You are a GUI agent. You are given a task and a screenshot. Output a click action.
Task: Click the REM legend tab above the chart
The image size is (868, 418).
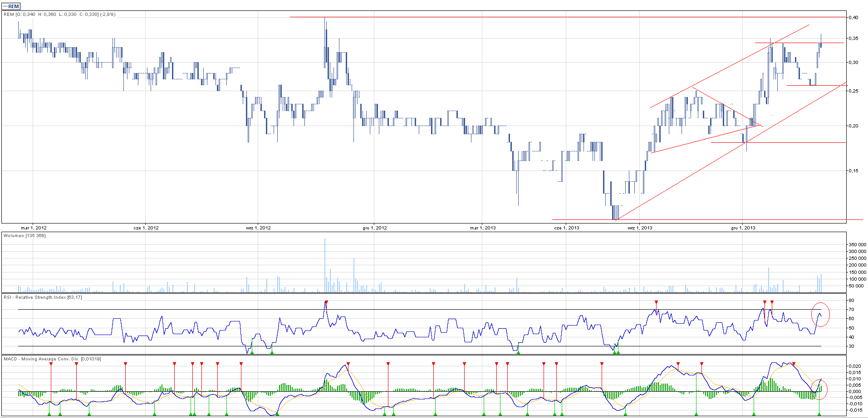(11, 6)
